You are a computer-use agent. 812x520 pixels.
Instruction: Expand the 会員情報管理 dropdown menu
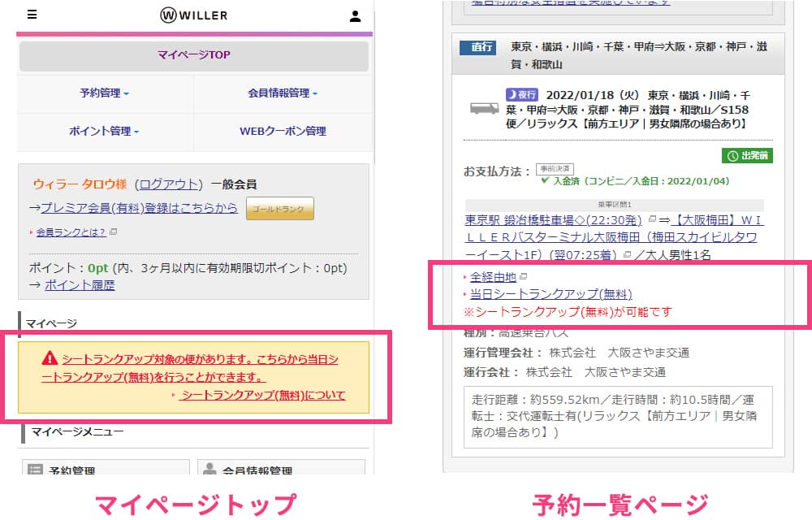click(x=283, y=93)
